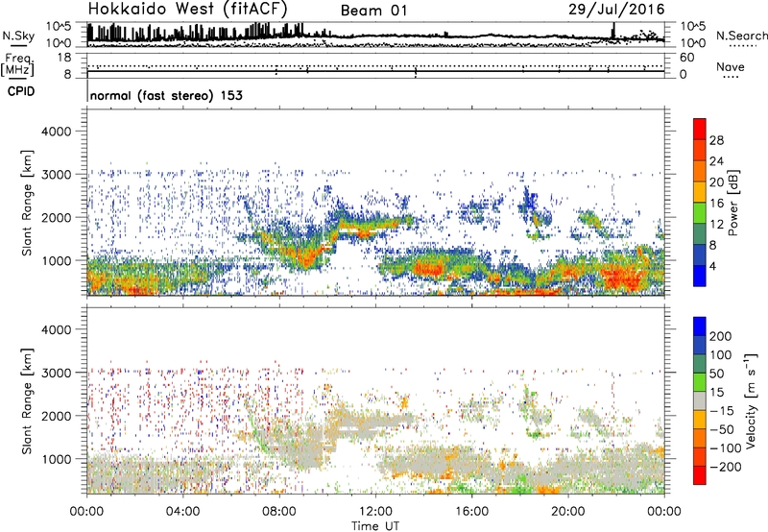The width and height of the screenshot is (768, 532).
Task: Click the 28 tick on Power colorbar
Action: (x=716, y=140)
